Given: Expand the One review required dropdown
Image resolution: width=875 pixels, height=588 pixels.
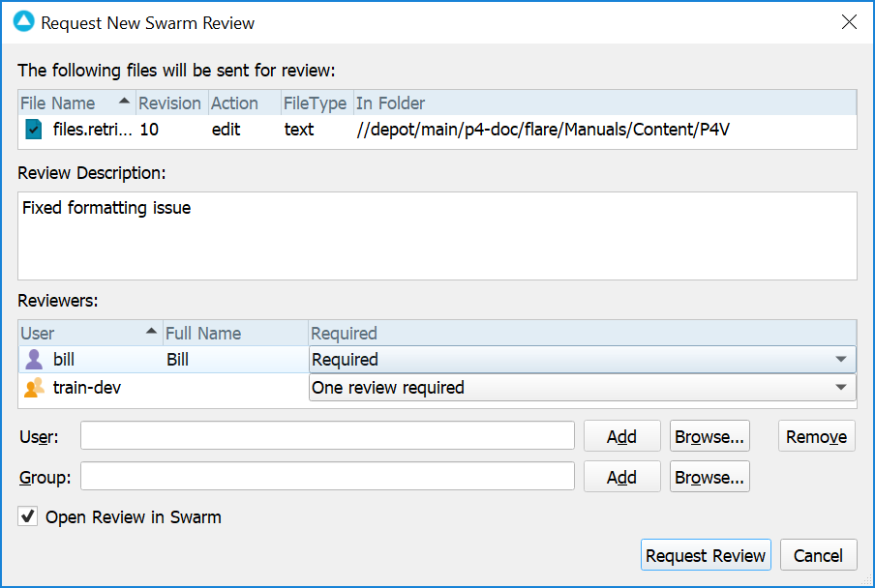Looking at the screenshot, I should [x=839, y=388].
